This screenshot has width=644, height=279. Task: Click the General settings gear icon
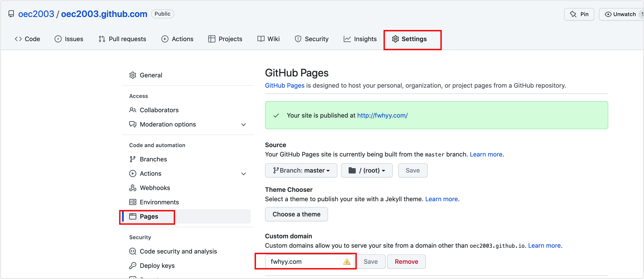pos(133,75)
